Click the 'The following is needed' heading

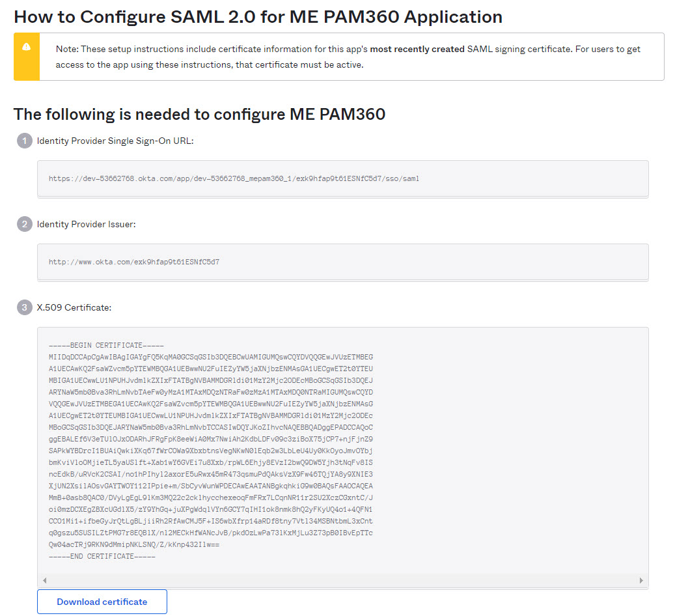tap(199, 115)
